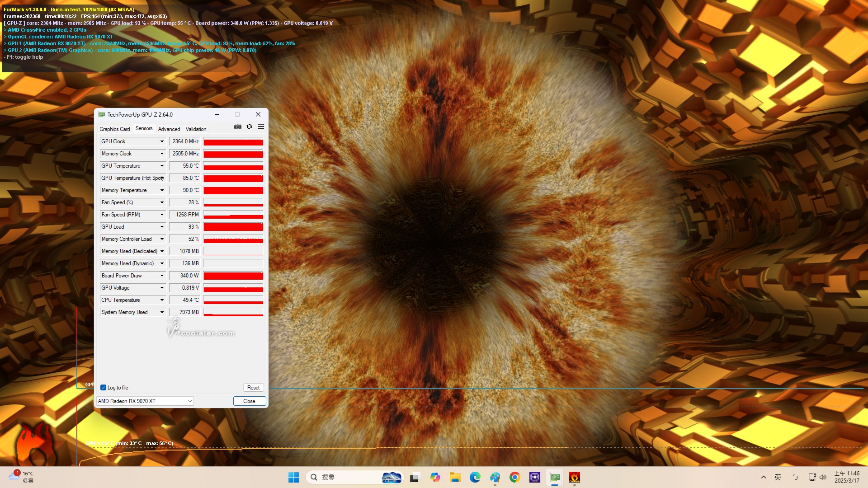Click the GPU-Z title bar app icon
The image size is (868, 488).
(x=102, y=115)
